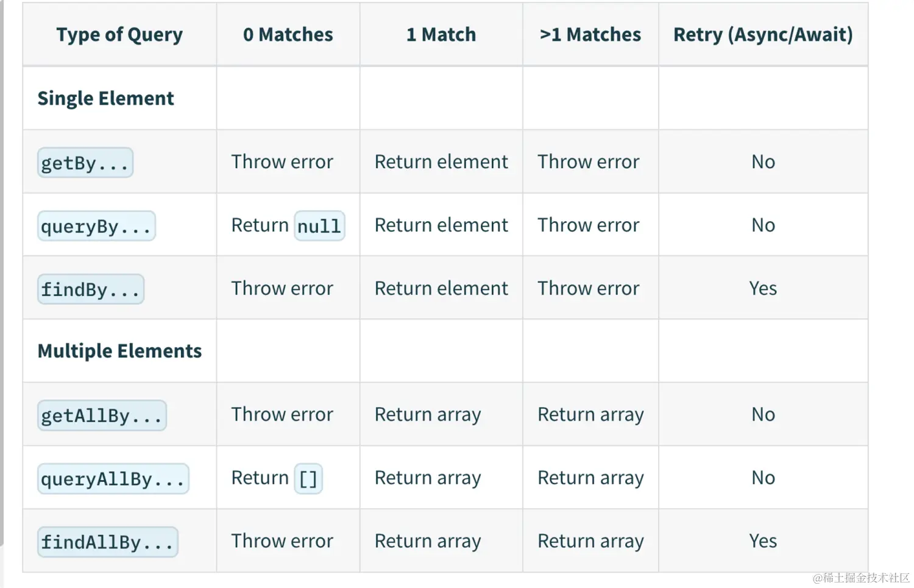Image resolution: width=914 pixels, height=588 pixels.
Task: Click the findBy... code label
Action: point(91,289)
